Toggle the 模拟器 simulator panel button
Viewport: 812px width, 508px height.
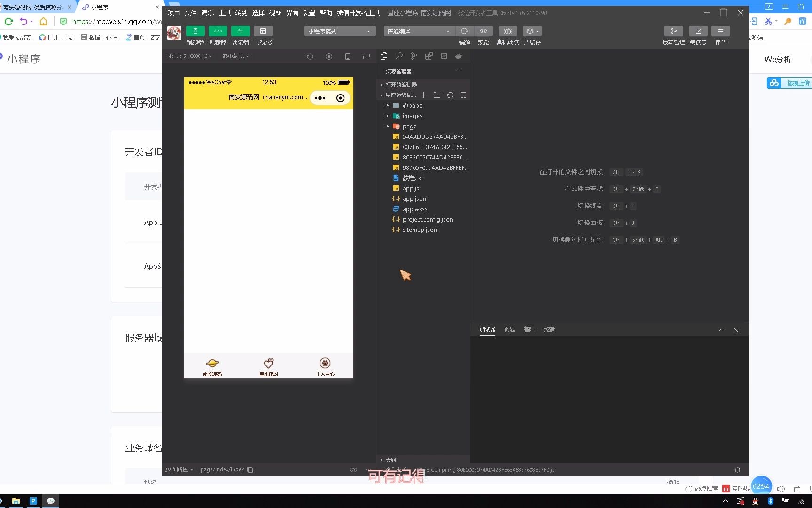pyautogui.click(x=195, y=31)
